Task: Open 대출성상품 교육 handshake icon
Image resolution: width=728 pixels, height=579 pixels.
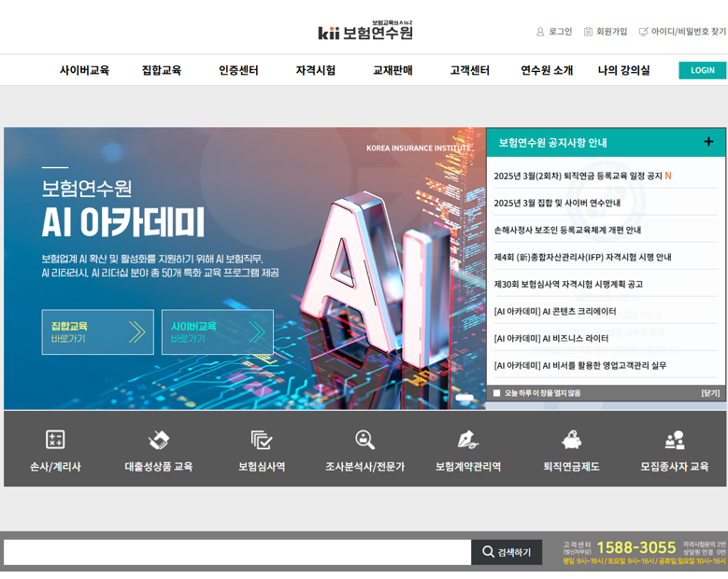Action: point(158,440)
